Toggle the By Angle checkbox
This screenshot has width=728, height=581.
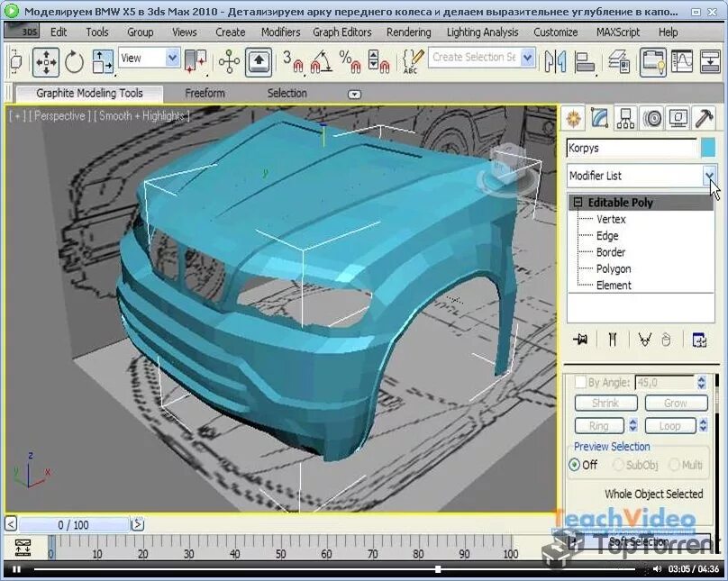coord(580,382)
